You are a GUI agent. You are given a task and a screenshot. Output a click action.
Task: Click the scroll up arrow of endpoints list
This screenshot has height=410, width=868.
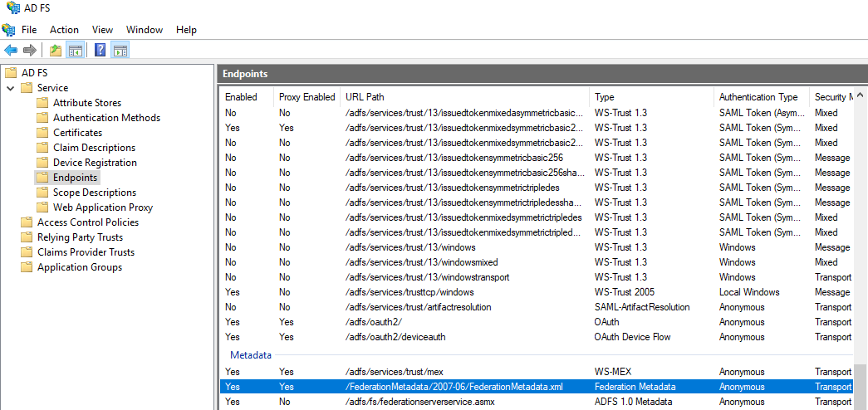(x=859, y=95)
